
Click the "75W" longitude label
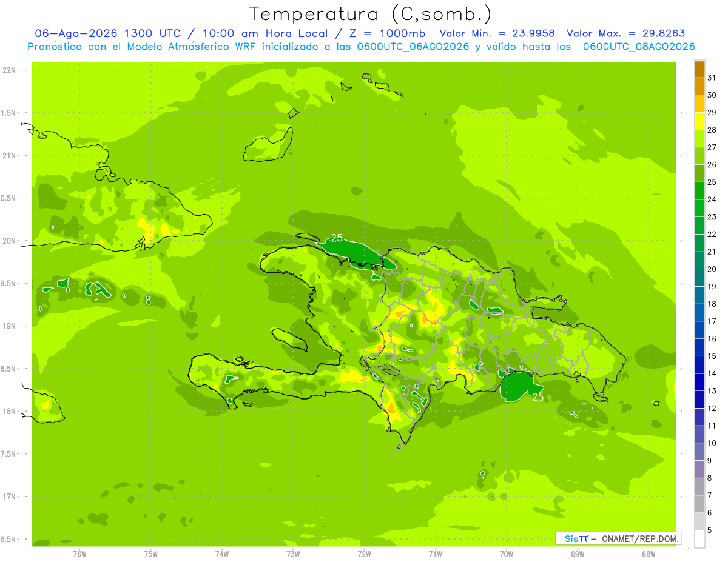tap(151, 554)
